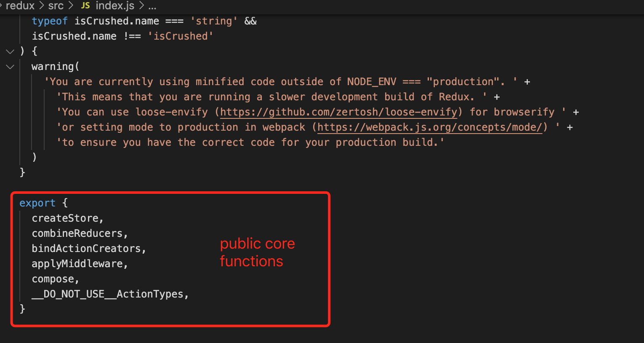Select applyMiddleware in the export list
The height and width of the screenshot is (343, 644).
pos(77,264)
